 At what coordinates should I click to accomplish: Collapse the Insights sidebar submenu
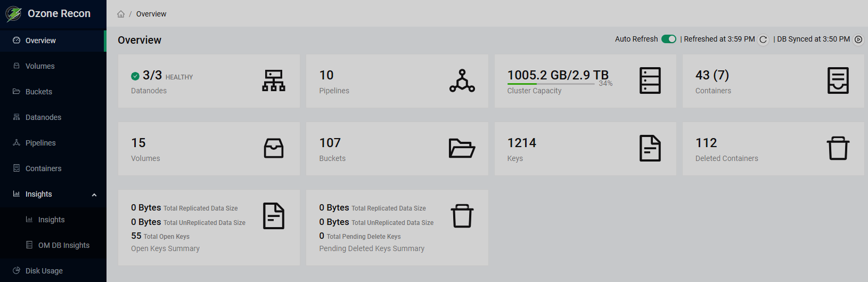click(x=53, y=194)
